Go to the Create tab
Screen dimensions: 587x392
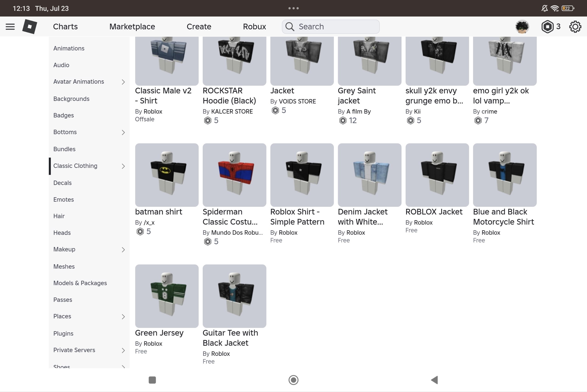199,27
